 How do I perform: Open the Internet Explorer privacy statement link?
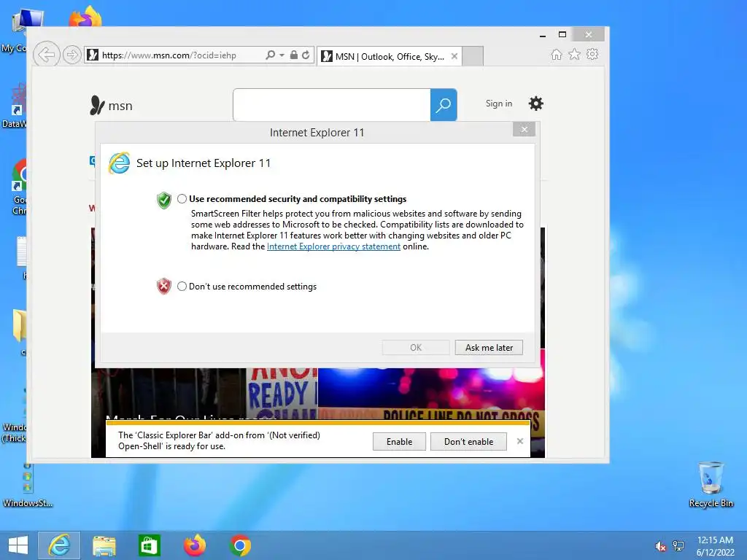point(333,246)
